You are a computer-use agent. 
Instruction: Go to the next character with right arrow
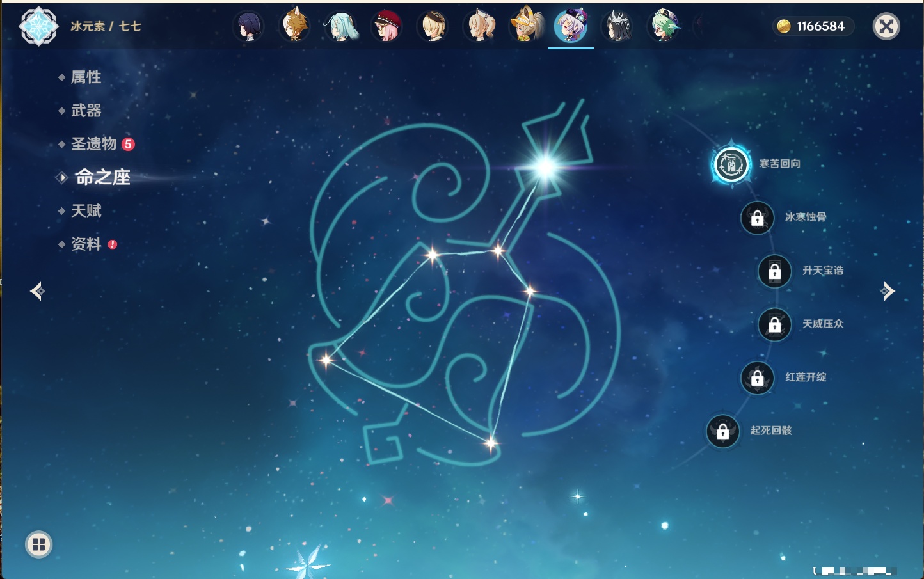pos(888,291)
